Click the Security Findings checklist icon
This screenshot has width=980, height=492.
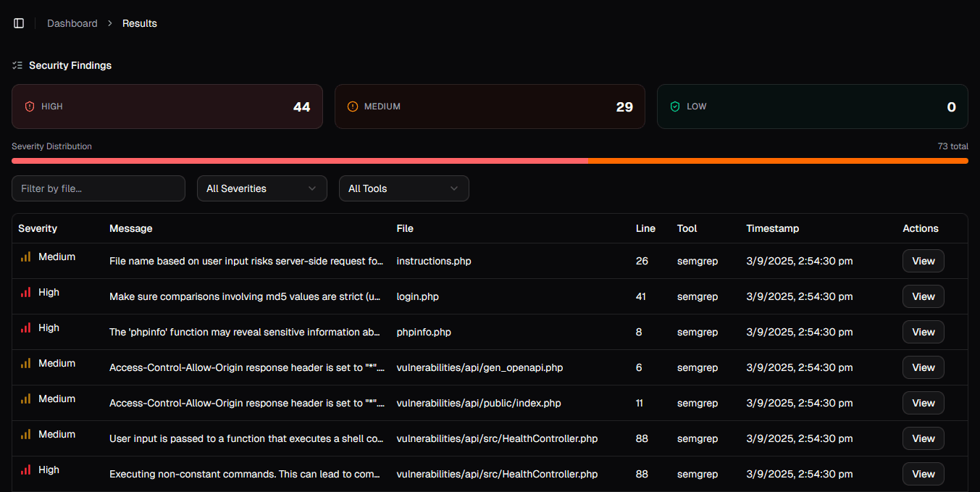click(16, 64)
